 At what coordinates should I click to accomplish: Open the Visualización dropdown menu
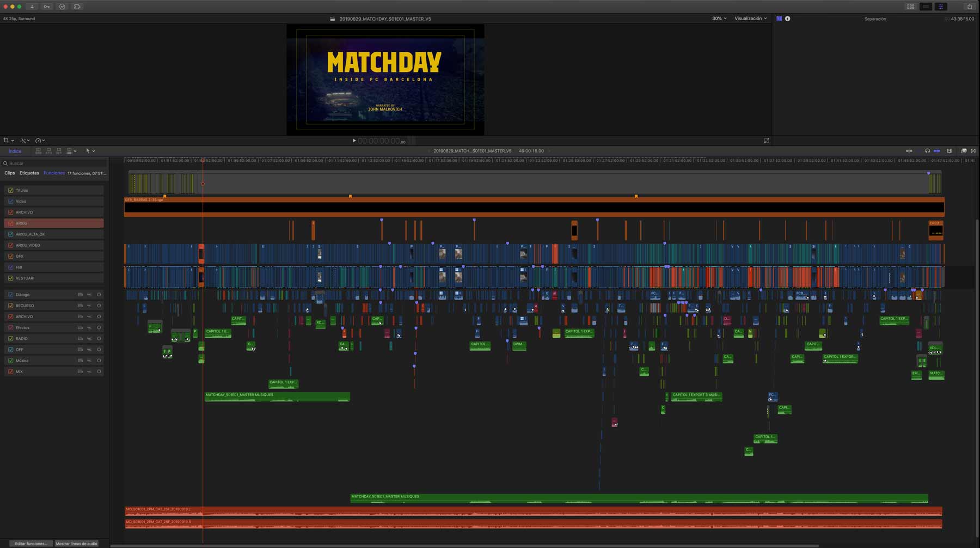coord(751,19)
